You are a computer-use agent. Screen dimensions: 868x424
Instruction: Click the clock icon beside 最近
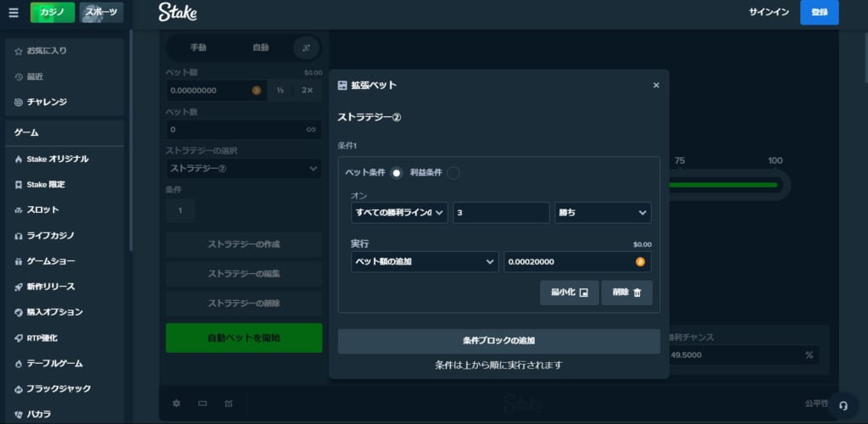[19, 77]
